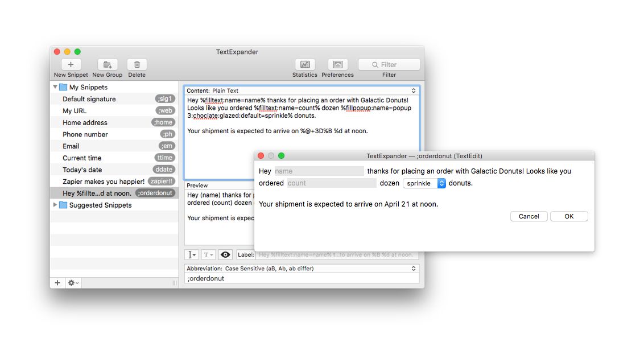Image resolution: width=644 pixels, height=342 pixels.
Task: Select the Today's date snippet
Action: coord(114,170)
